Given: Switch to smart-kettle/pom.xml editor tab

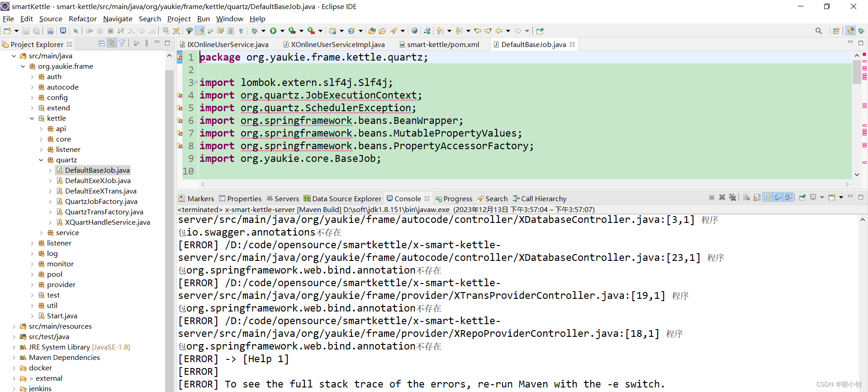Looking at the screenshot, I should 439,44.
